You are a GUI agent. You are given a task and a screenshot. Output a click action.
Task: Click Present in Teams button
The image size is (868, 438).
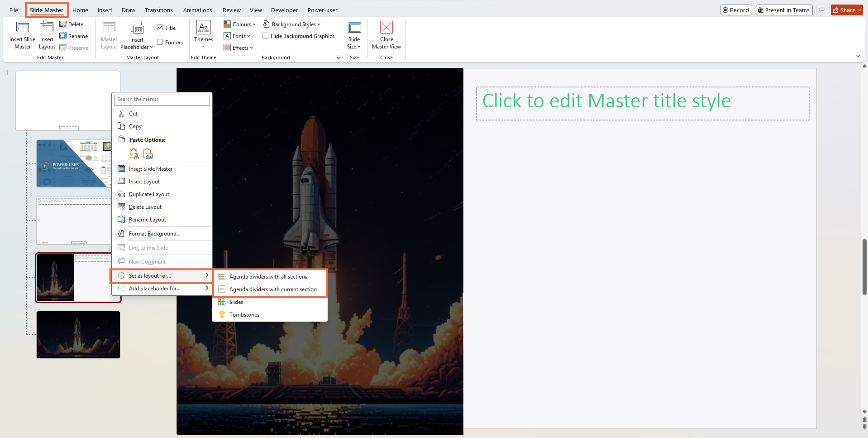784,10
